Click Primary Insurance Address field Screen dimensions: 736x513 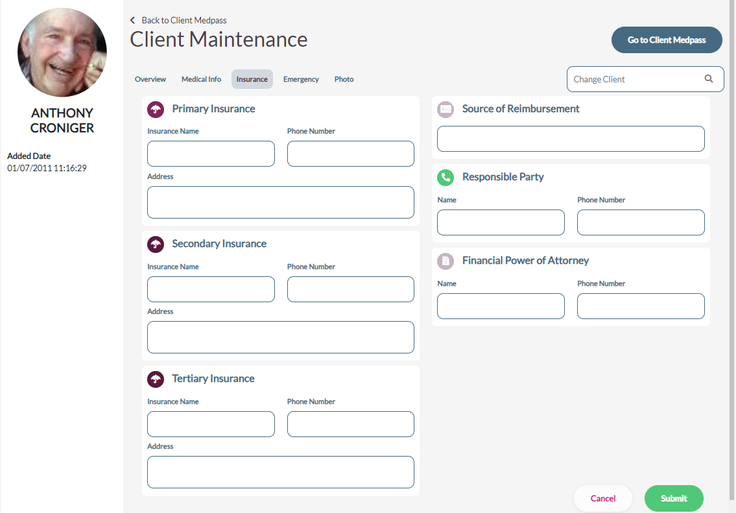click(281, 202)
